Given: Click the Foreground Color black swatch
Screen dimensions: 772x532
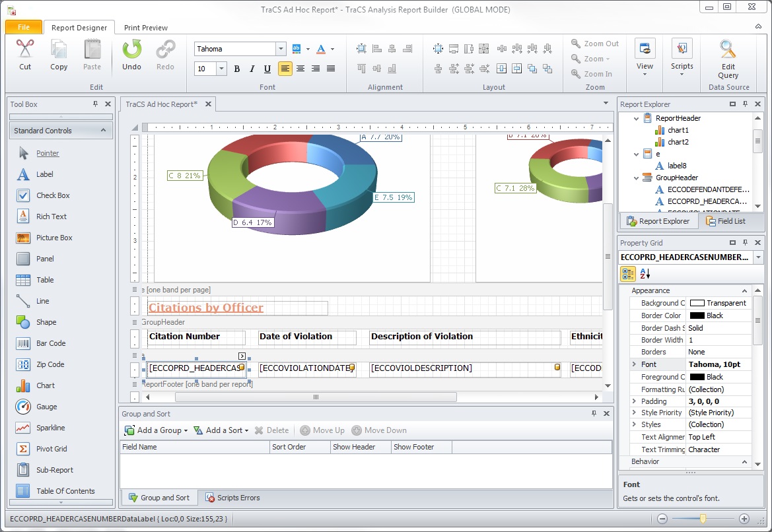Looking at the screenshot, I should (x=697, y=377).
